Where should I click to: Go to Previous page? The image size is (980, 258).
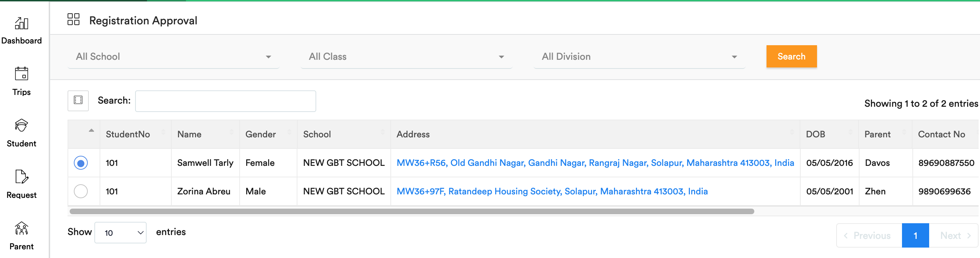[x=869, y=236]
